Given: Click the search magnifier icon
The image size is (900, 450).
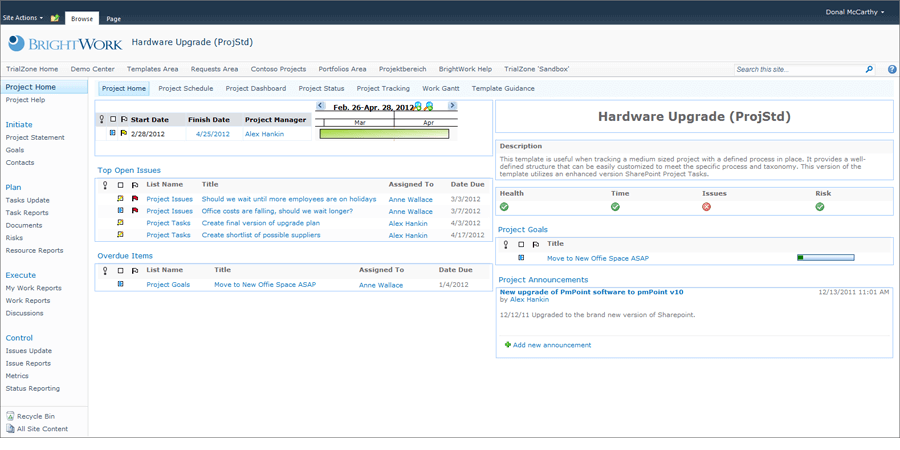Looking at the screenshot, I should (x=869, y=69).
